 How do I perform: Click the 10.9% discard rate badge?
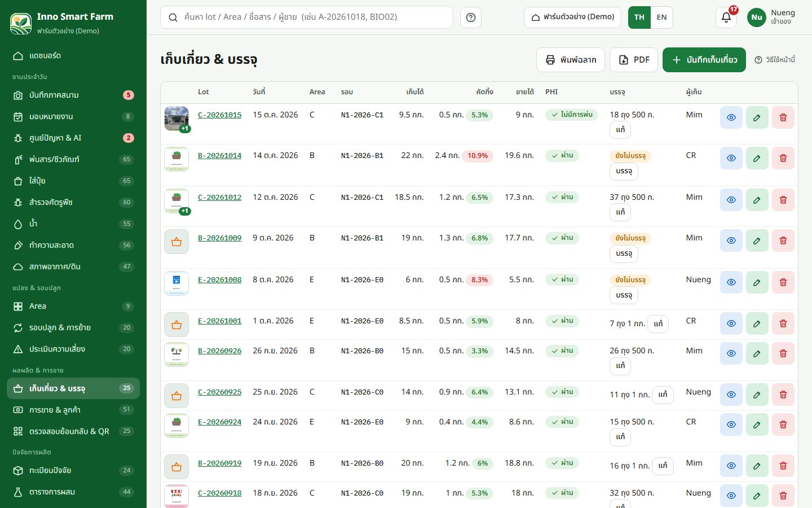[478, 156]
